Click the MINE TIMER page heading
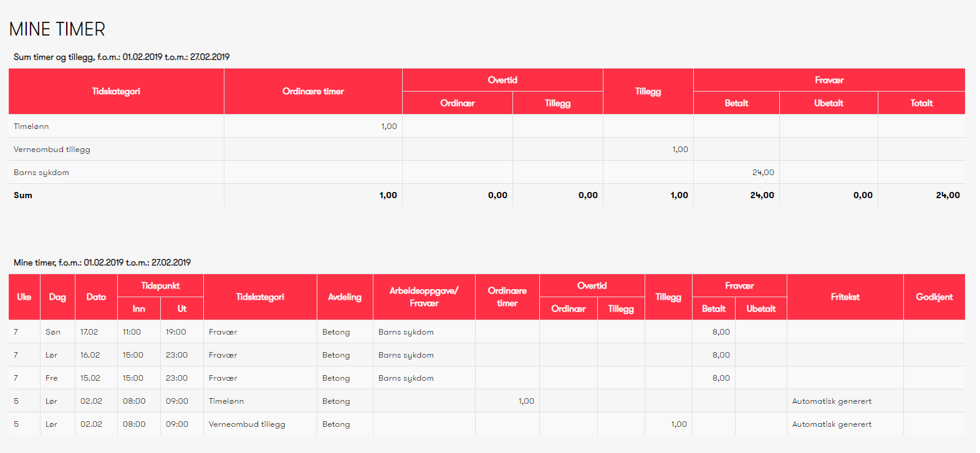 [x=57, y=29]
